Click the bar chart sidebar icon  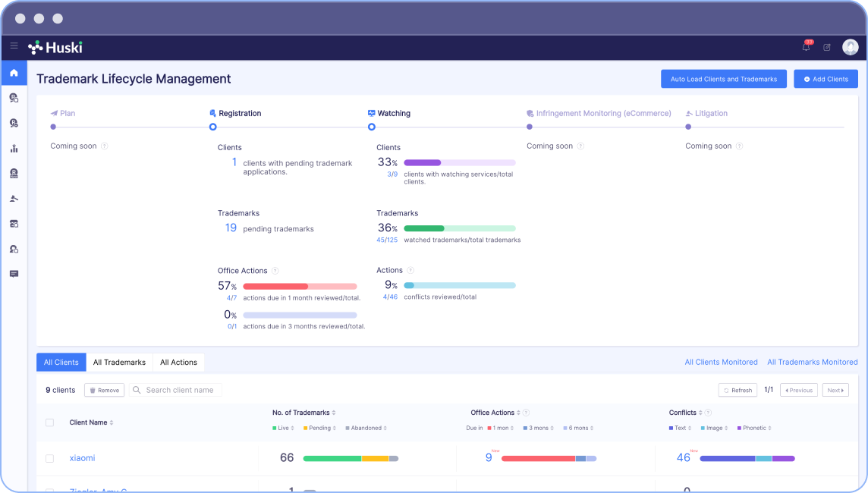[x=14, y=148]
